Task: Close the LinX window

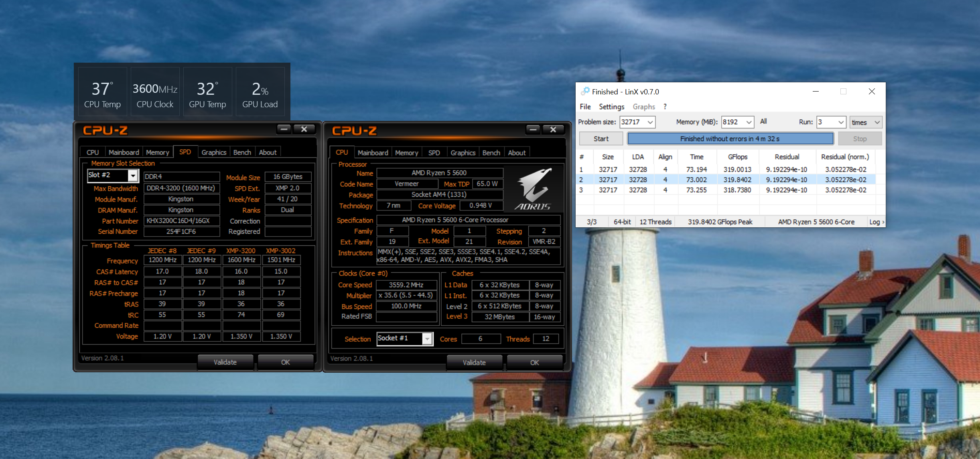Action: click(x=872, y=92)
